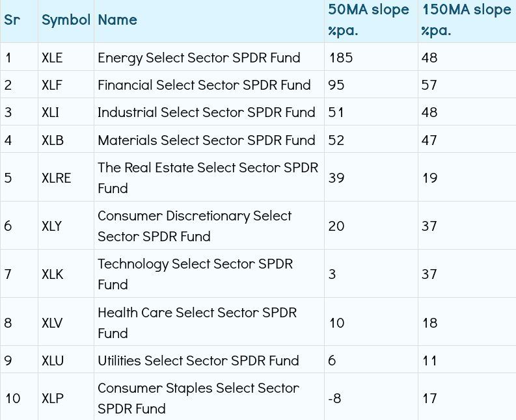516x420 pixels.
Task: Click the 185 value in XLE row
Action: pos(341,58)
